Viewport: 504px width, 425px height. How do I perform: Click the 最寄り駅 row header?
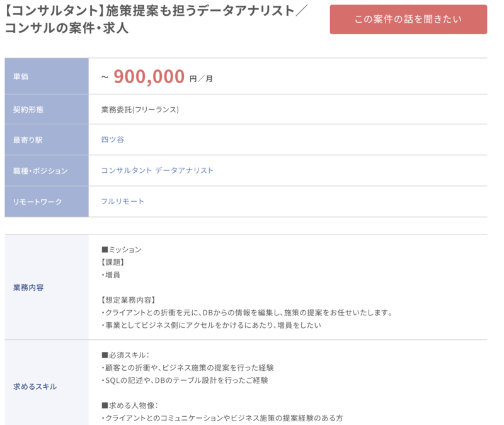pos(29,140)
